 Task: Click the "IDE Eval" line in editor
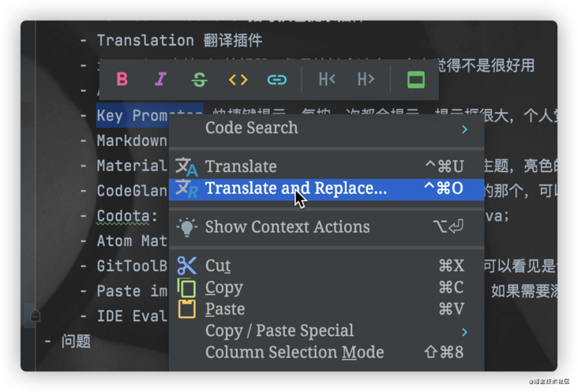tap(132, 316)
